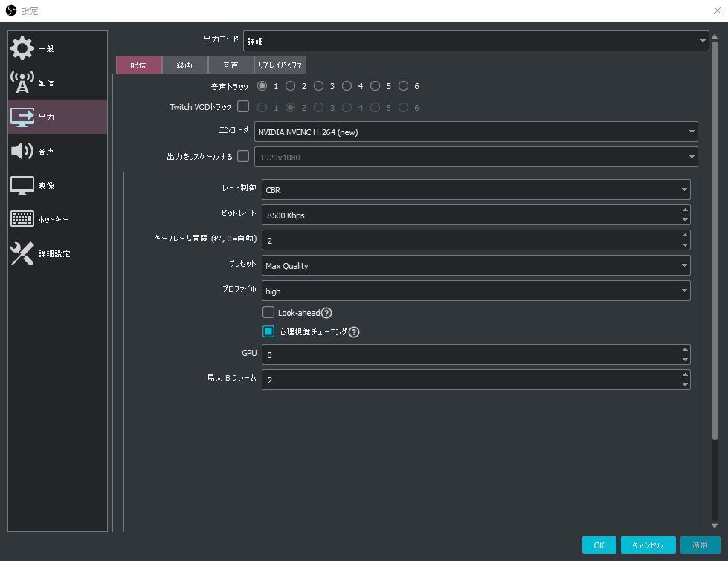Decrease the ビットレート value with down arrow
Screen dimensions: 728x561
685,220
